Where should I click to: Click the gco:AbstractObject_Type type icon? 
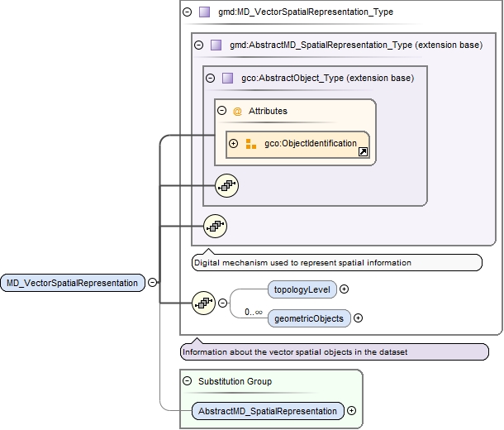pyautogui.click(x=227, y=78)
